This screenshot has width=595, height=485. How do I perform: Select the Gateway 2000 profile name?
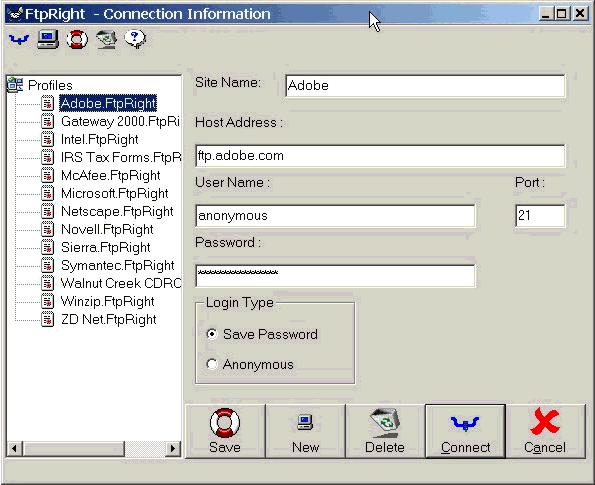120,121
